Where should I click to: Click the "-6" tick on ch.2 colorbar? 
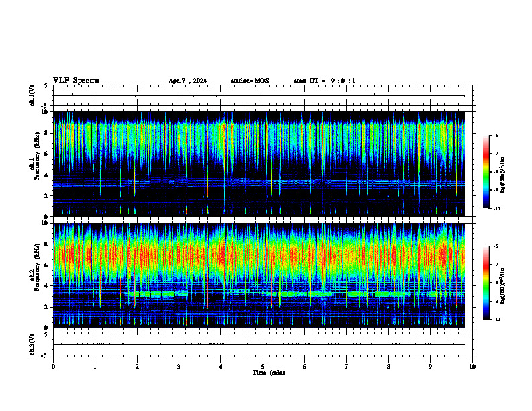496,246
